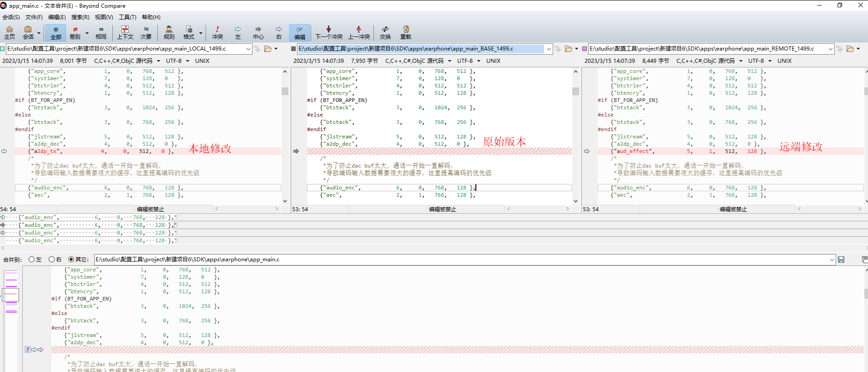Screen dimensions: 868x372
Task: Take 中心 (Center) arrow icon
Action: tap(258, 33)
